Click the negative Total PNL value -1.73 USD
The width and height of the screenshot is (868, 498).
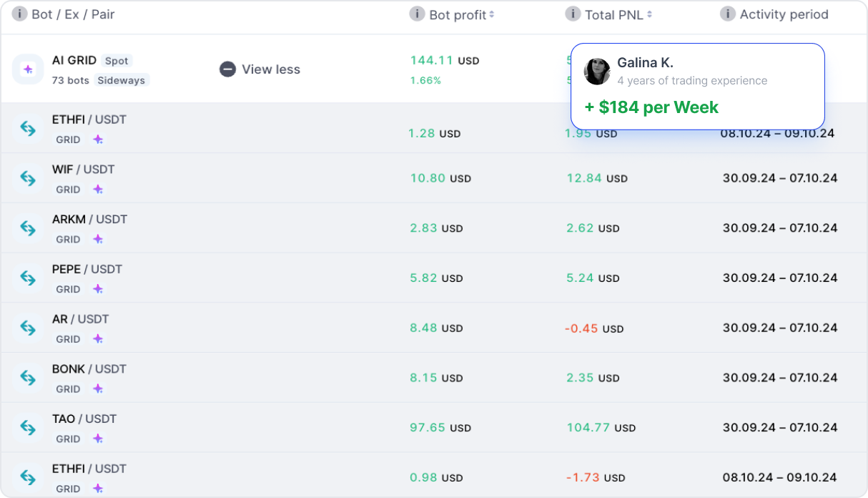click(x=595, y=477)
